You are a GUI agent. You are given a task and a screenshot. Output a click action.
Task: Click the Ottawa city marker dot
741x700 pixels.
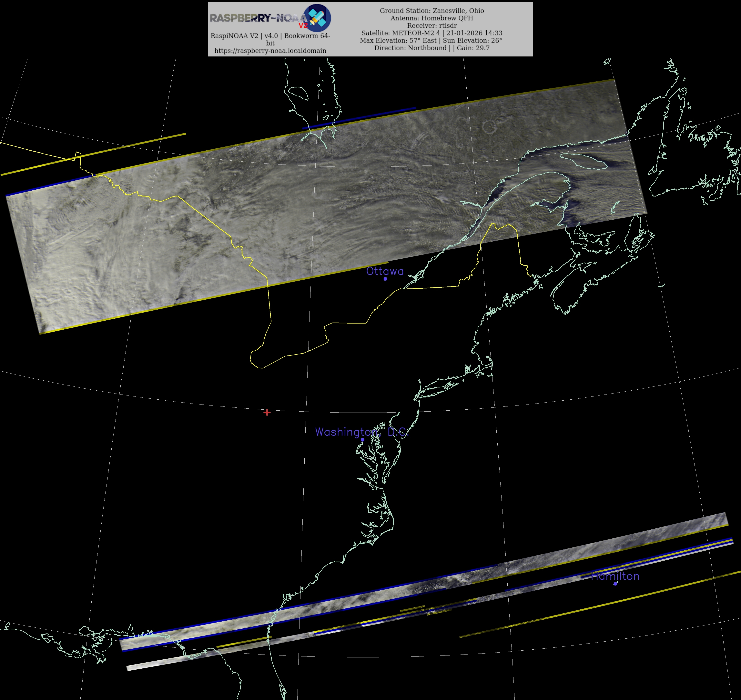385,279
